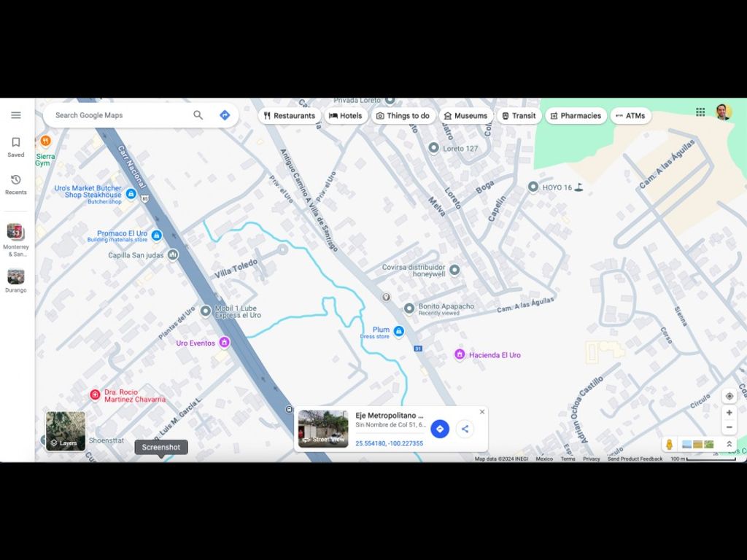The width and height of the screenshot is (747, 560).
Task: Click the Plum dress store pin
Action: pyautogui.click(x=399, y=331)
